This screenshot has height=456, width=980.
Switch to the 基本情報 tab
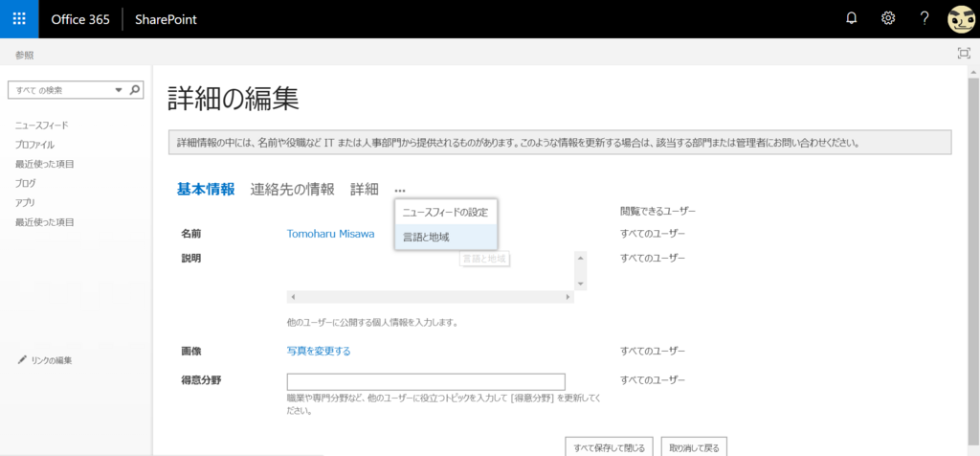[206, 190]
